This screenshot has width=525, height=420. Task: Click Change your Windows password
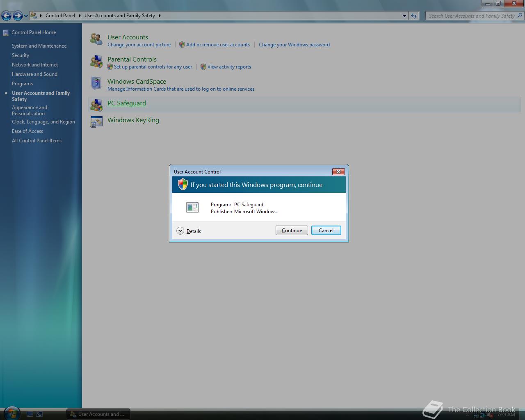(294, 45)
